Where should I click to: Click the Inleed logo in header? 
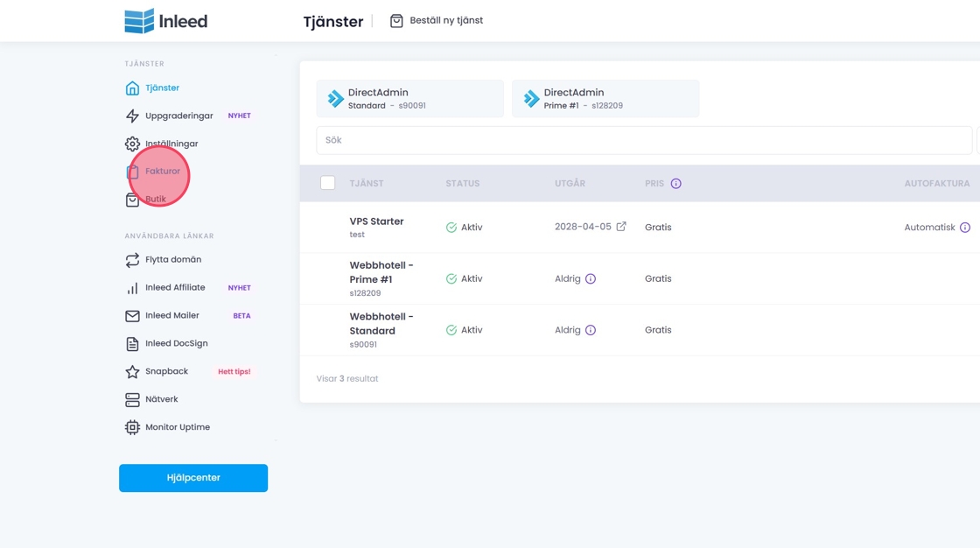tap(166, 20)
